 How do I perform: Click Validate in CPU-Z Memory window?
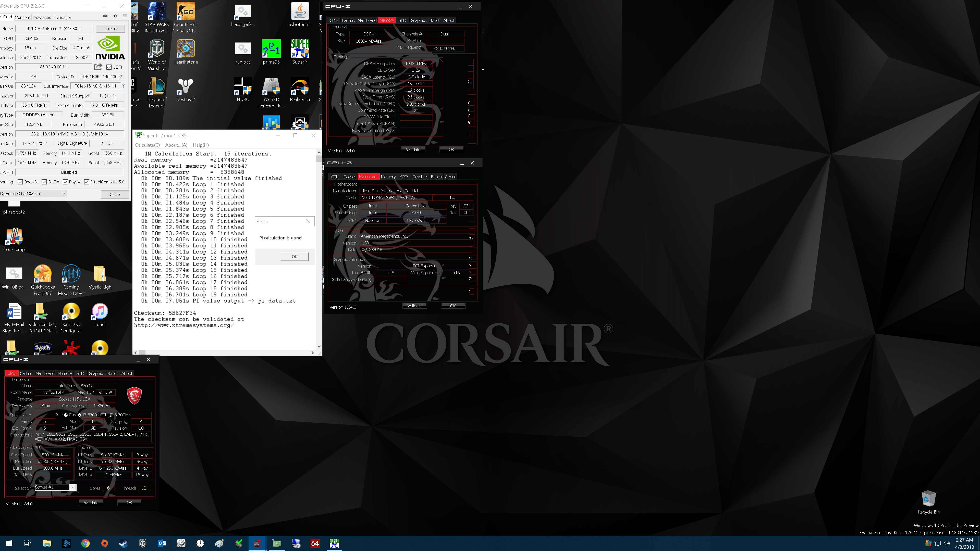(413, 149)
